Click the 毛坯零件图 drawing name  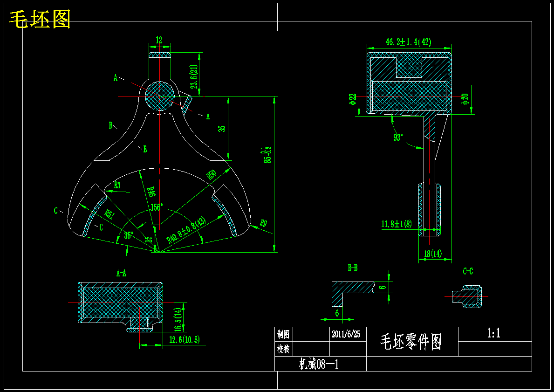411,342
